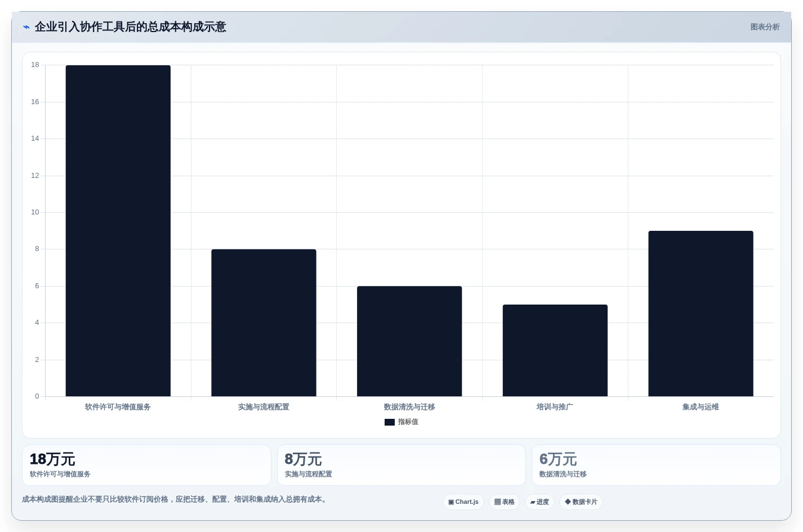Click the 指标值 legend label

408,422
